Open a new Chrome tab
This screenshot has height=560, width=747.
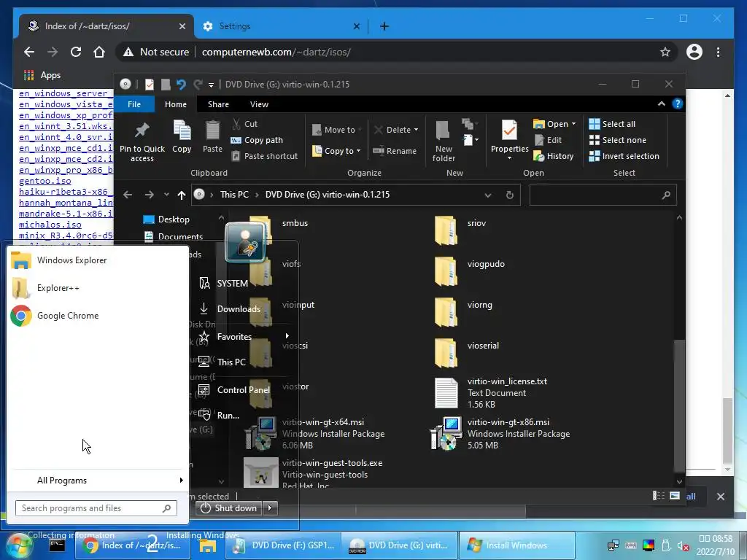click(x=384, y=26)
